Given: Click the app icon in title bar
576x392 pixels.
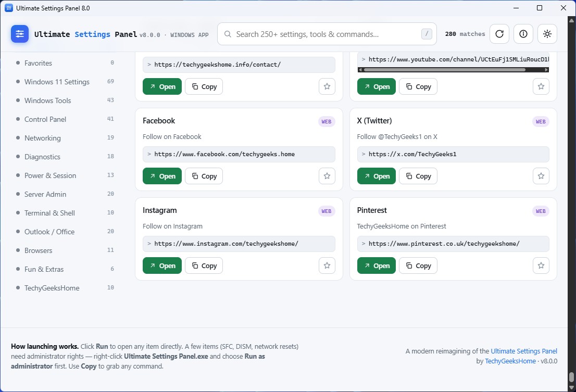Looking at the screenshot, I should (x=8, y=8).
